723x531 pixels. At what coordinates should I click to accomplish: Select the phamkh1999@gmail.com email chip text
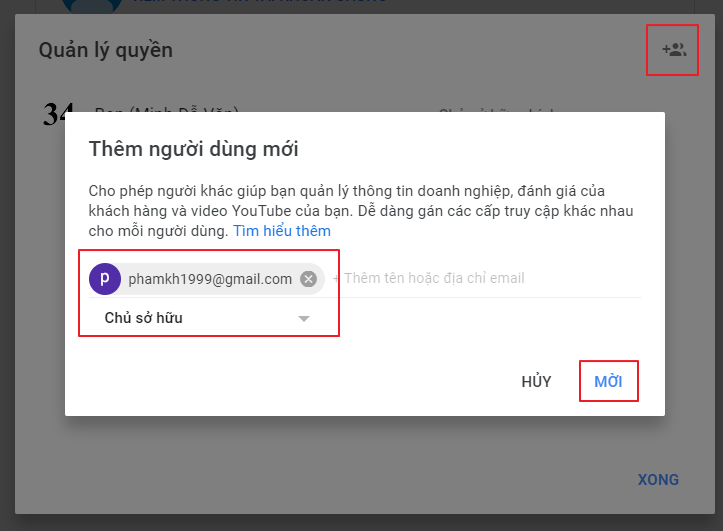coord(210,279)
